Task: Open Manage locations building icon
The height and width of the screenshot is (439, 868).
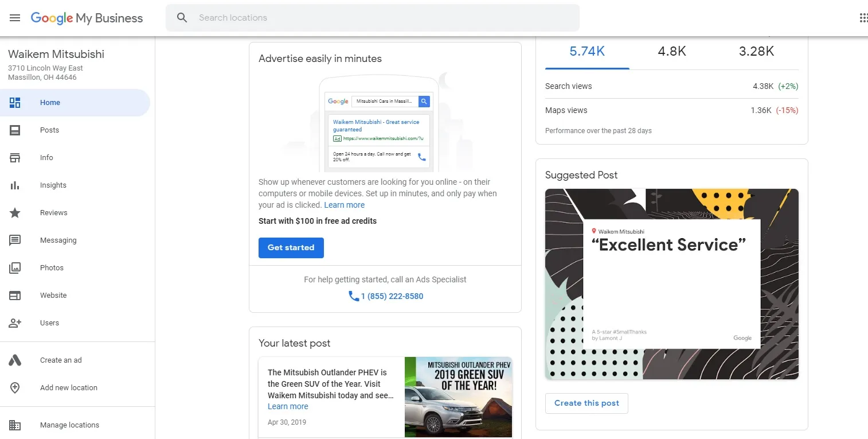Action: pos(15,425)
